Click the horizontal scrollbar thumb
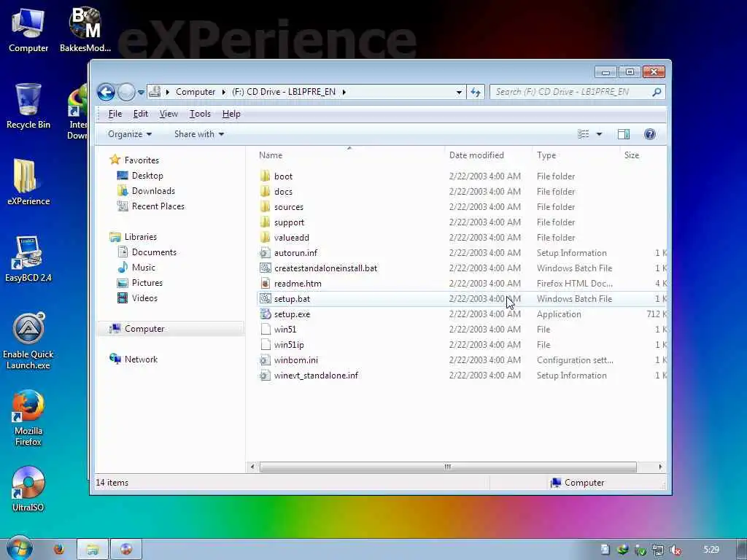Screen dimensions: 747x560 coord(448,467)
